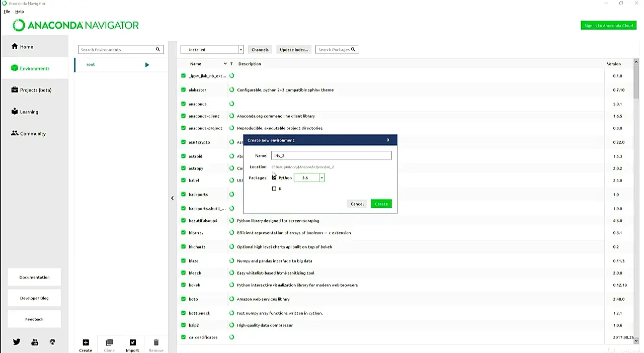Click the Import environment icon
Image resolution: width=644 pixels, height=353 pixels.
[133, 342]
